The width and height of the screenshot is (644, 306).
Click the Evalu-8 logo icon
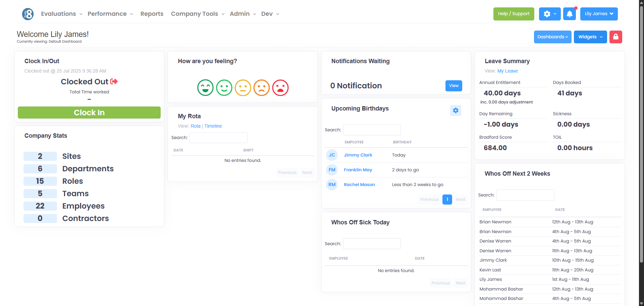[28, 14]
